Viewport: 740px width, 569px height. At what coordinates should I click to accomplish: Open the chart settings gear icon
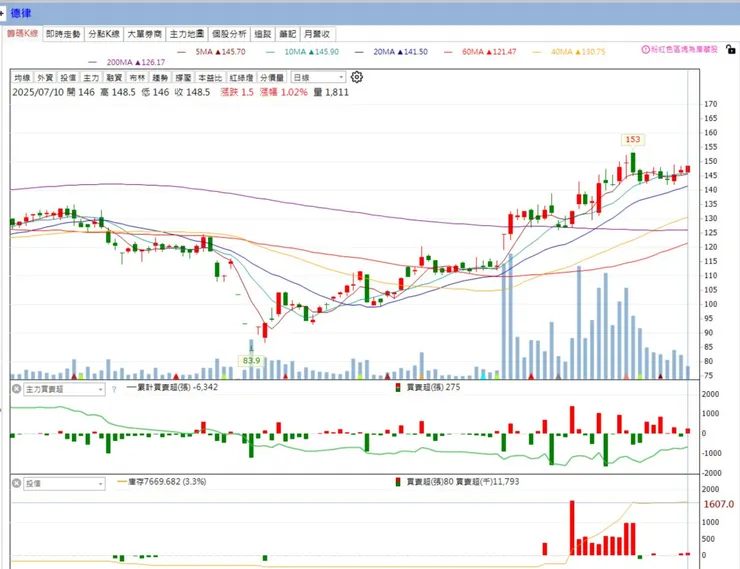pos(357,77)
